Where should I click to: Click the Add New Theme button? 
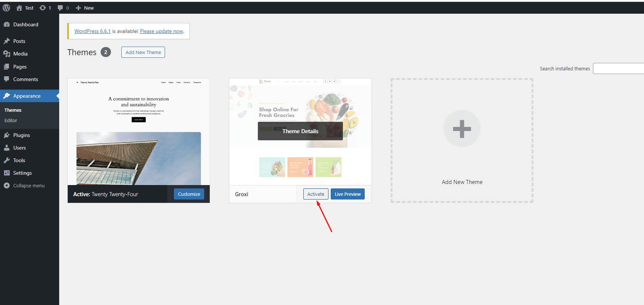coord(143,52)
